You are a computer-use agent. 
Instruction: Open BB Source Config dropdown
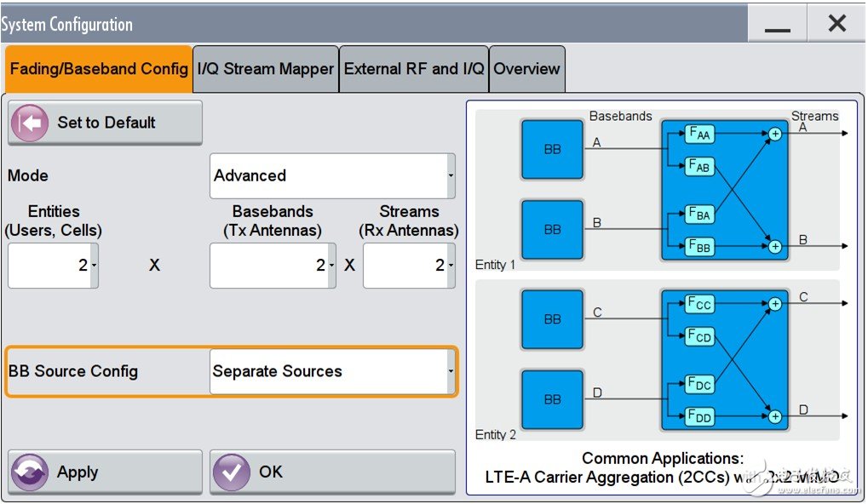point(332,372)
